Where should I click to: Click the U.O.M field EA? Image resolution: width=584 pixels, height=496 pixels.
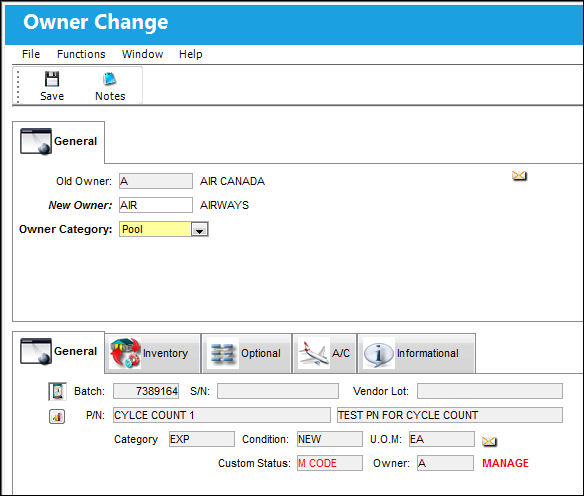[x=442, y=439]
